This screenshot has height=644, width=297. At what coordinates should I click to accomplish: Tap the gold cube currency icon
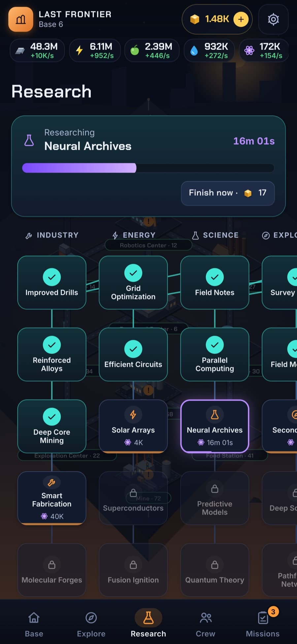pyautogui.click(x=195, y=19)
